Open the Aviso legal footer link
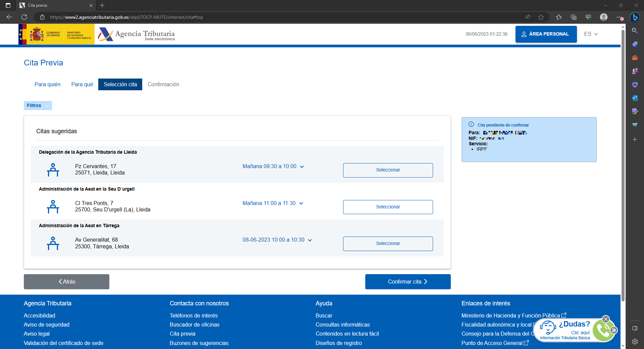 click(37, 334)
